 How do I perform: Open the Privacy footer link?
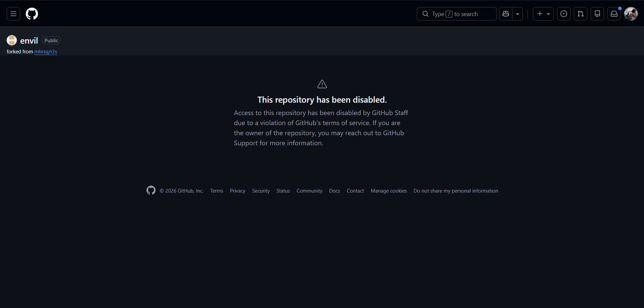pos(238,191)
